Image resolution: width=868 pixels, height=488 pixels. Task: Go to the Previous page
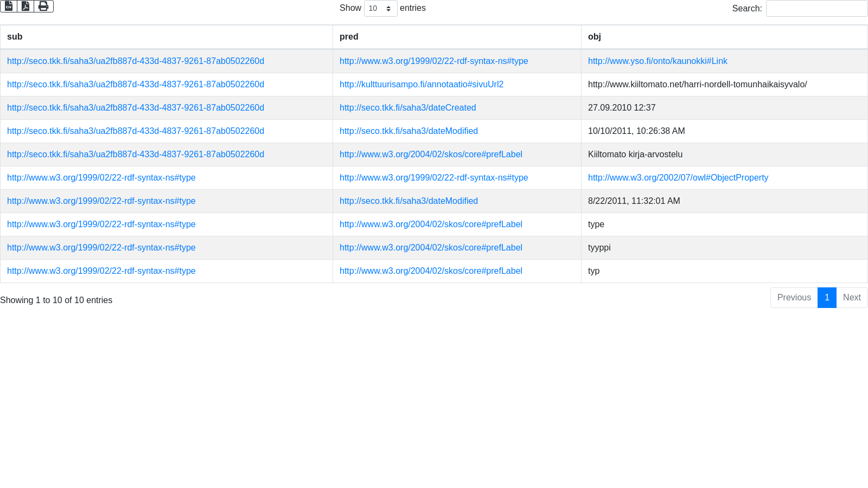click(x=794, y=298)
